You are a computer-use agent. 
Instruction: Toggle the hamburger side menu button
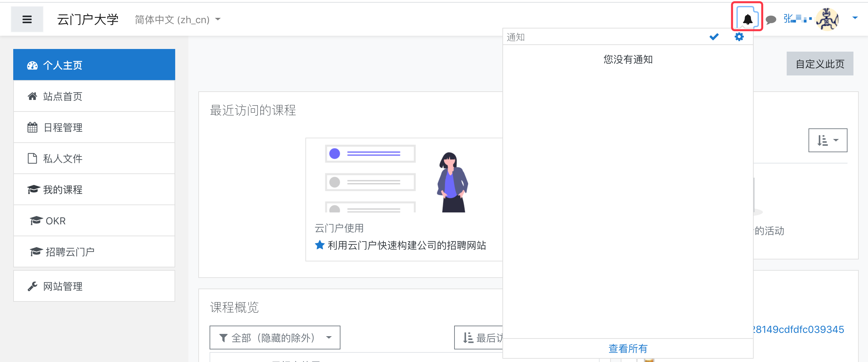[27, 19]
